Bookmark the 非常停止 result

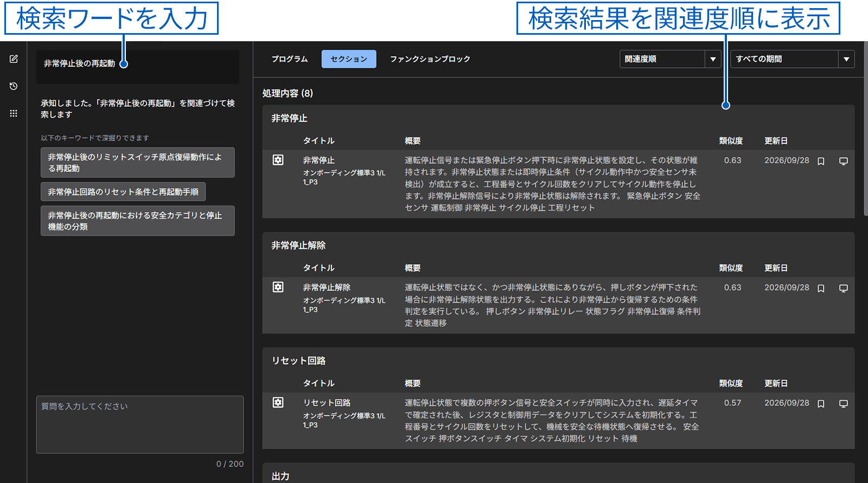pos(821,161)
